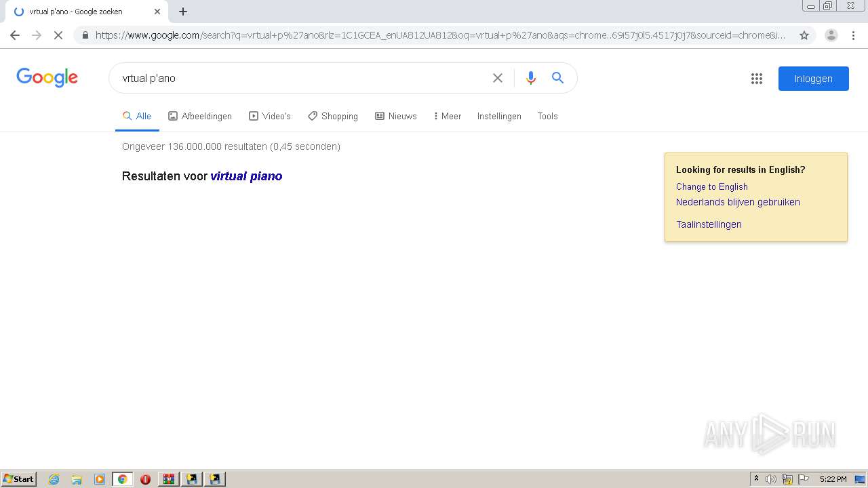Click the 5:22 PM clock

pos(833,479)
